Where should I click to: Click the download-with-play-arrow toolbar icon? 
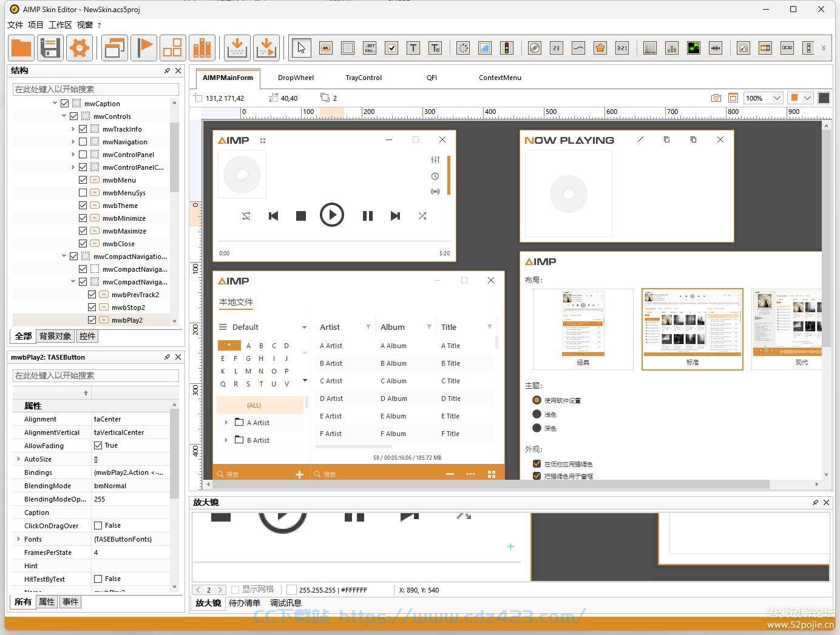click(266, 47)
